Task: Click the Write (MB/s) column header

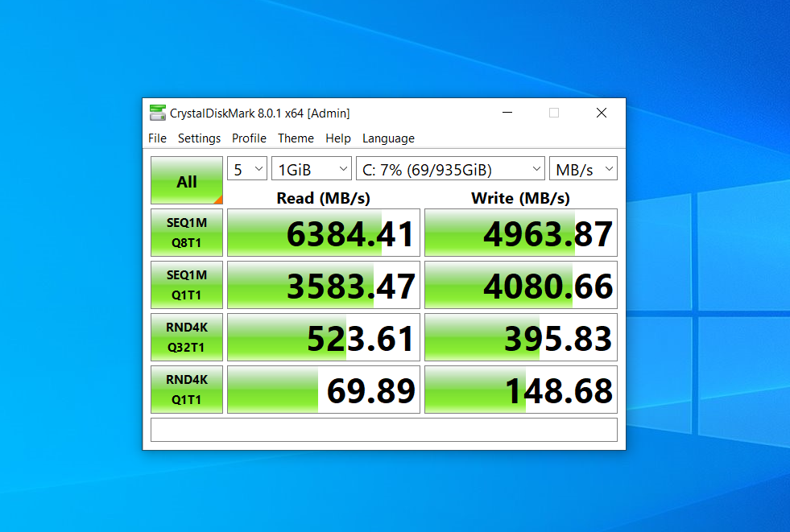Action: click(520, 198)
